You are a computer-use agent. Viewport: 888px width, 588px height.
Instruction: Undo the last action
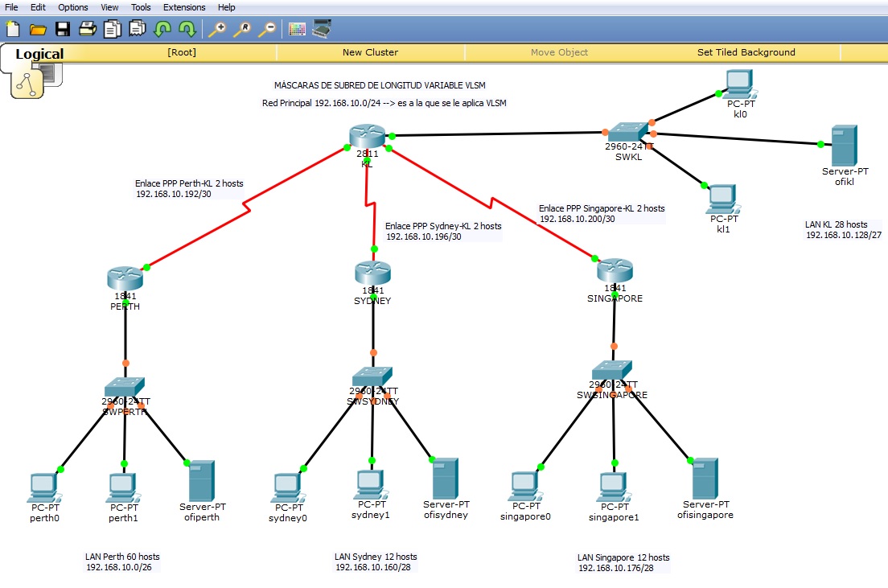pyautogui.click(x=160, y=28)
